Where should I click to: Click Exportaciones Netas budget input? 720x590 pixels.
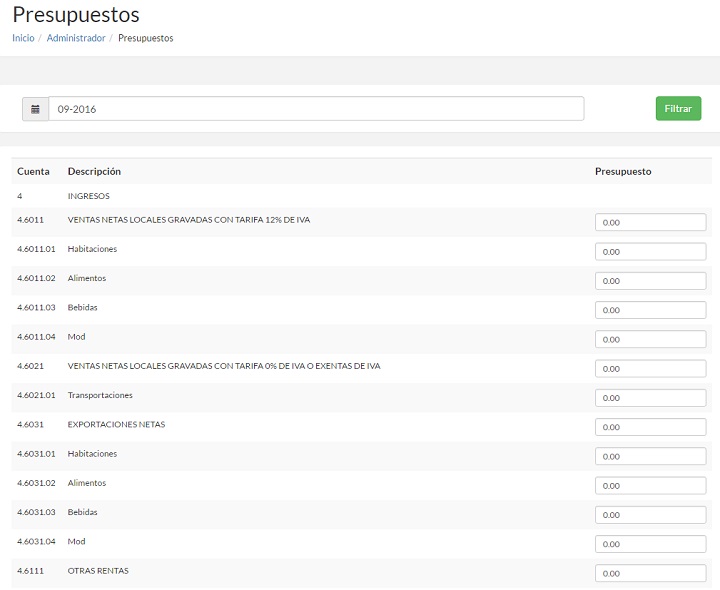650,427
